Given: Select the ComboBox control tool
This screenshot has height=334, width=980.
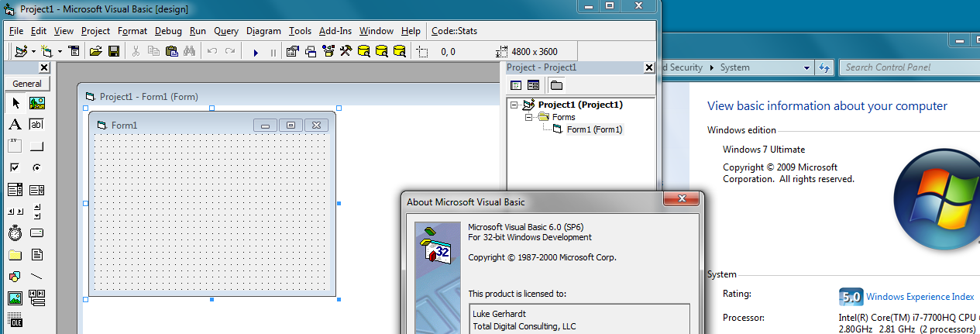Looking at the screenshot, I should [x=15, y=189].
